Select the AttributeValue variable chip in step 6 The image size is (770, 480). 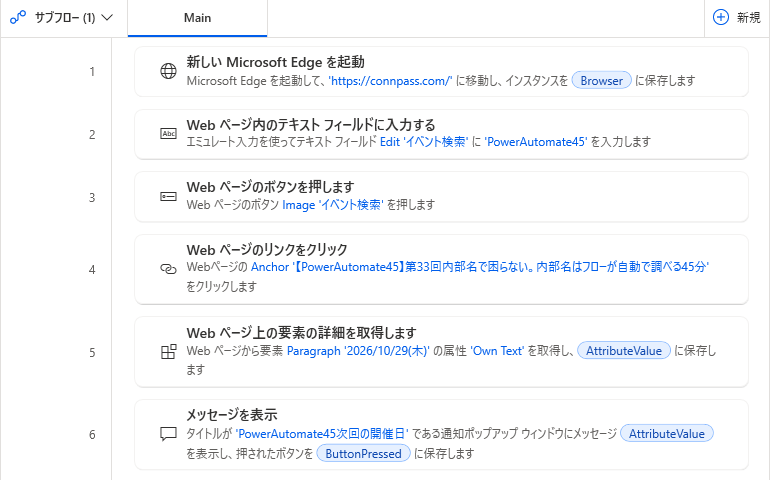pos(666,434)
